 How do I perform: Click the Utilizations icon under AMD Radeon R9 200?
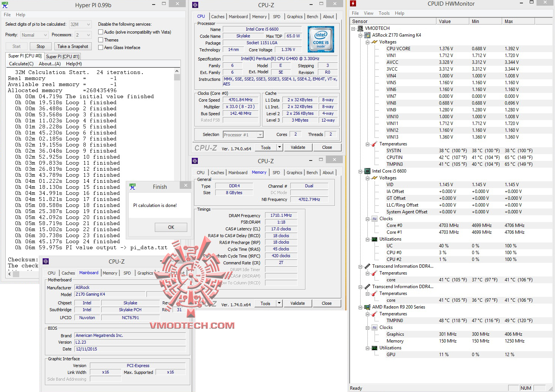click(x=375, y=348)
